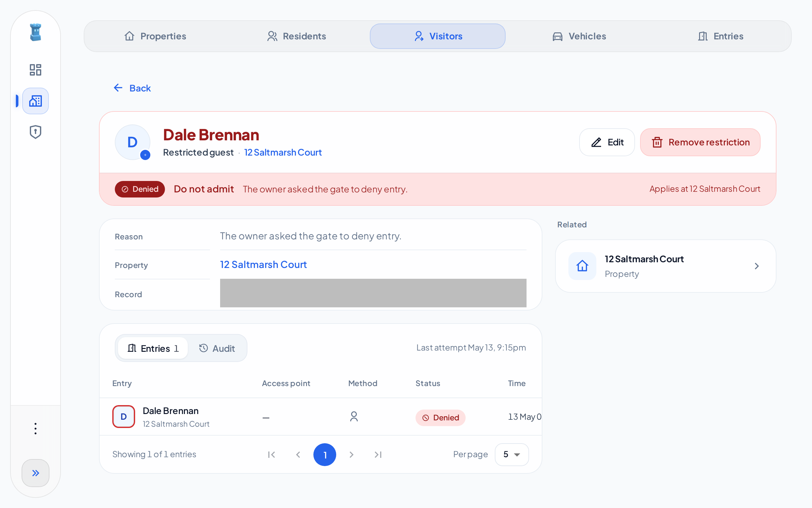812x508 pixels.
Task: Click the Dale Brennan avatar circle
Action: 133,142
